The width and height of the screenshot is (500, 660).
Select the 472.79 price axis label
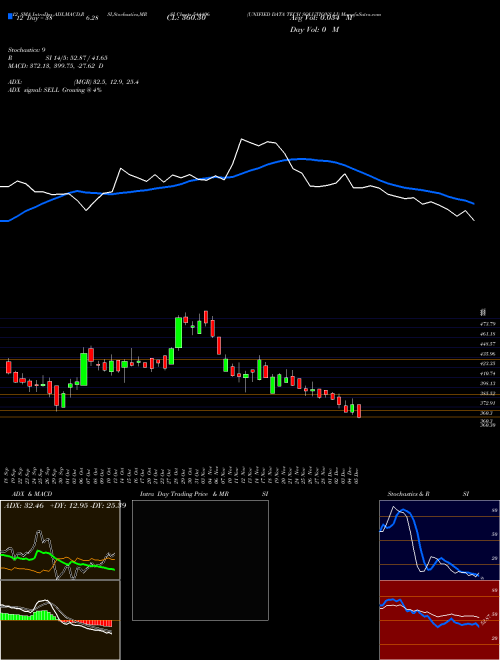coord(487,324)
